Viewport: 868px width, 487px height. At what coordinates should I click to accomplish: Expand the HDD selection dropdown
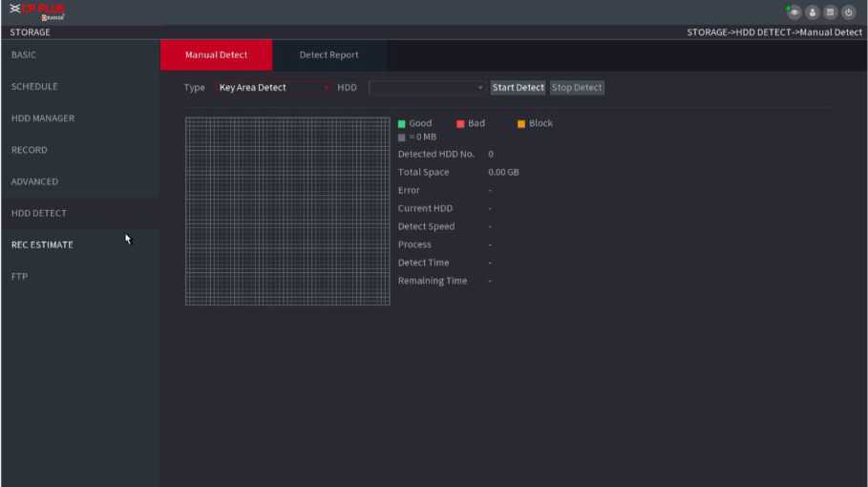tap(428, 88)
